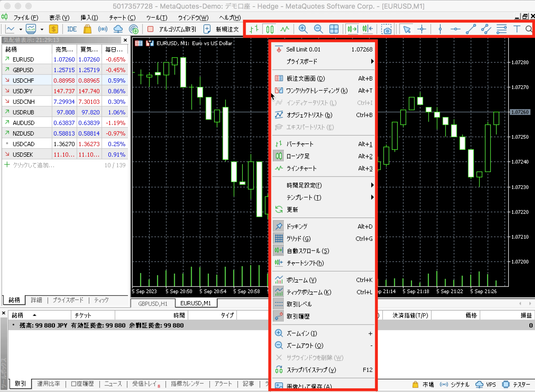Toggle 取引レベル in context menu
535x392 pixels.
tap(323, 304)
